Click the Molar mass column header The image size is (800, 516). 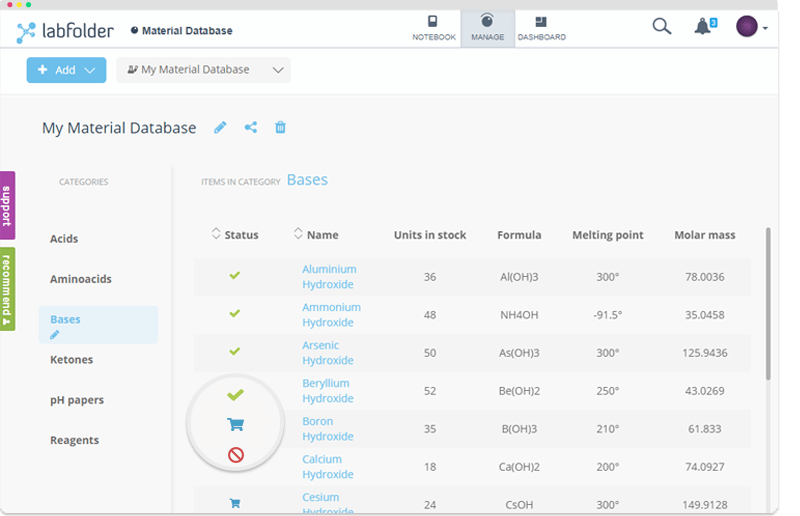coord(705,235)
